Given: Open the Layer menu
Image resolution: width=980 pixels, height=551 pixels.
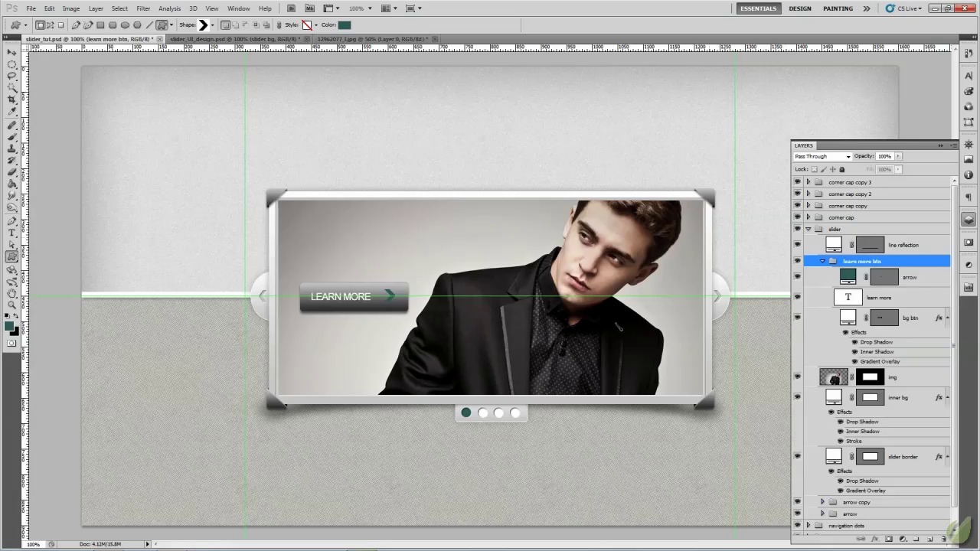Looking at the screenshot, I should (96, 8).
